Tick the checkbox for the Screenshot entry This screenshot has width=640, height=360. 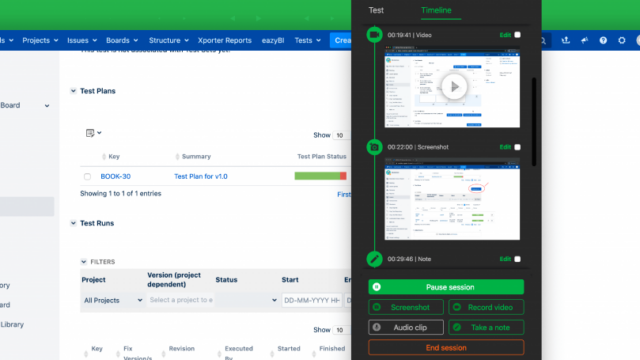(x=517, y=147)
